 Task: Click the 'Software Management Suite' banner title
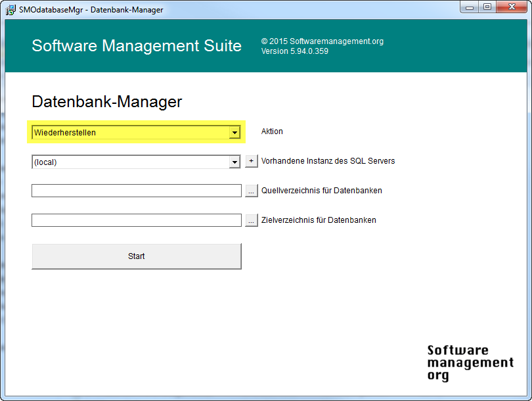click(x=137, y=46)
